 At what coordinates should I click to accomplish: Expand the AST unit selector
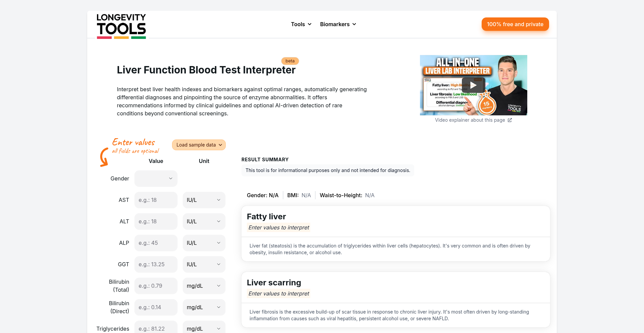click(x=204, y=200)
